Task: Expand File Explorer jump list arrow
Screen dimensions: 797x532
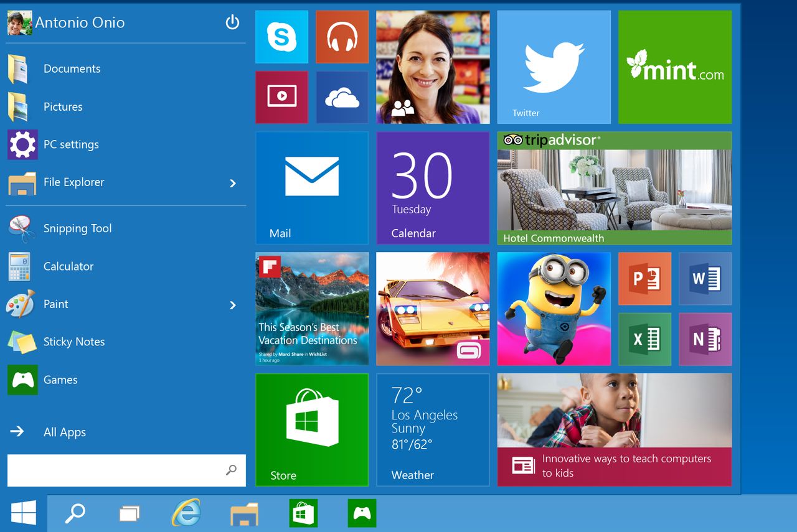Action: (233, 183)
